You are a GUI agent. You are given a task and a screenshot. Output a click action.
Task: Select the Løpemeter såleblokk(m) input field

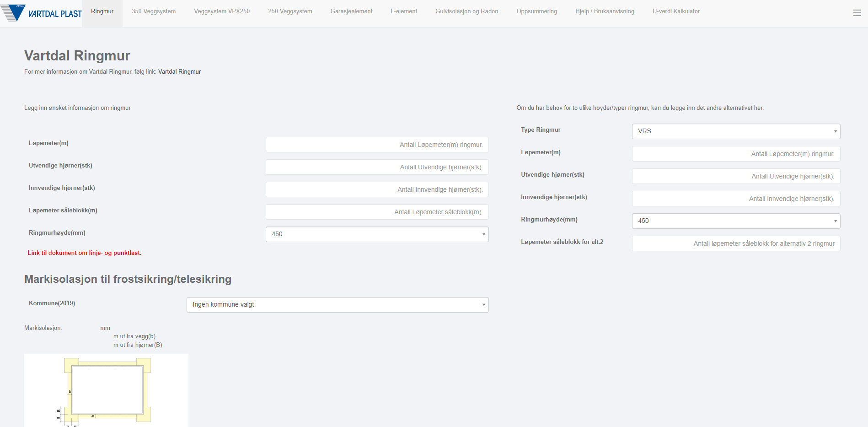(377, 212)
